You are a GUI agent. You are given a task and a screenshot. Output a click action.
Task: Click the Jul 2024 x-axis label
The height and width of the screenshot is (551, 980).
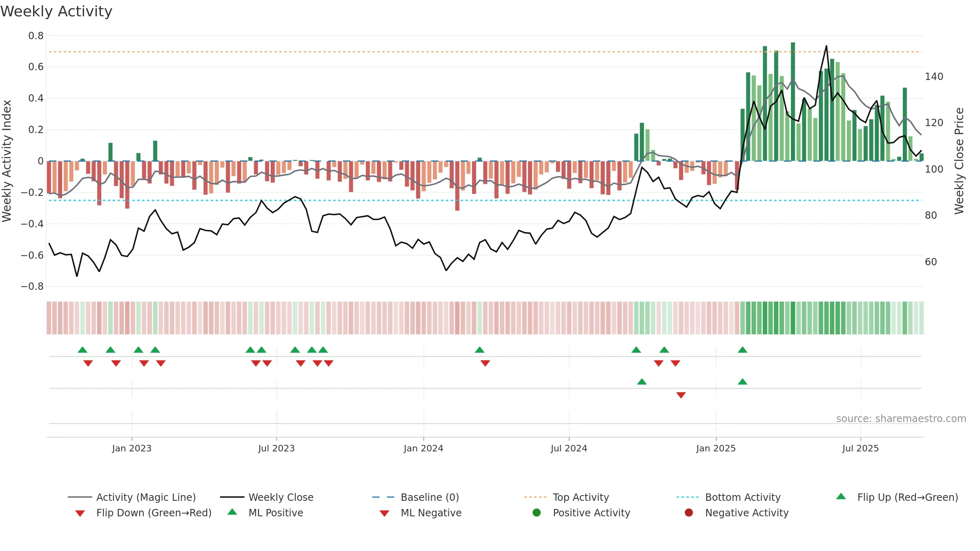tap(569, 448)
